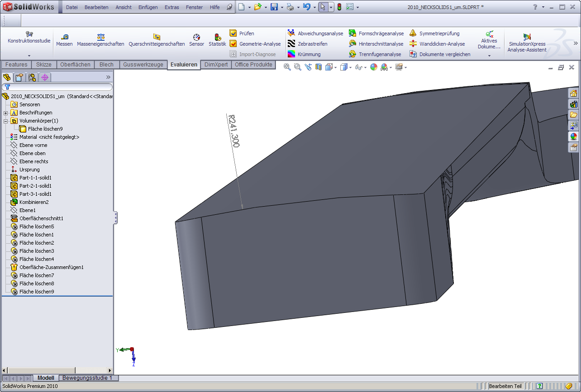581x392 pixels.
Task: Open Masseneigenschaften mass properties tool
Action: [x=100, y=37]
